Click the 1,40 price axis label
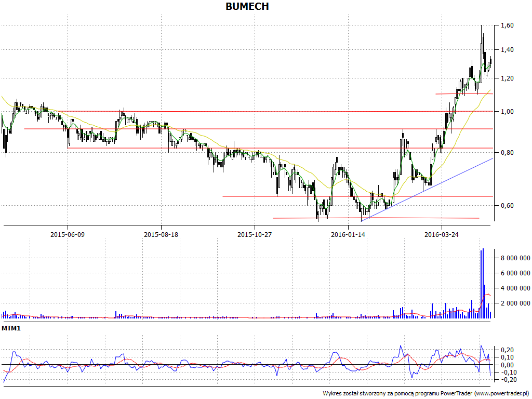Viewport: 532px width, 399px height. (x=507, y=50)
